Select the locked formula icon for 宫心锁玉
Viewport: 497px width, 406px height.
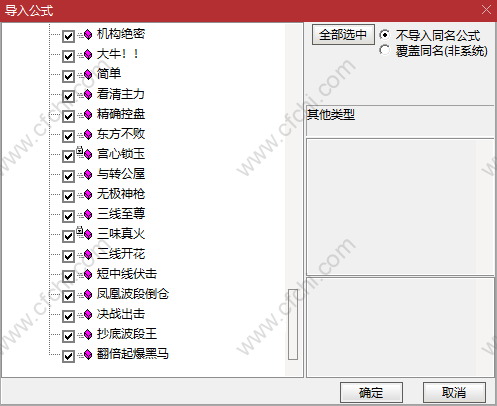click(x=84, y=153)
